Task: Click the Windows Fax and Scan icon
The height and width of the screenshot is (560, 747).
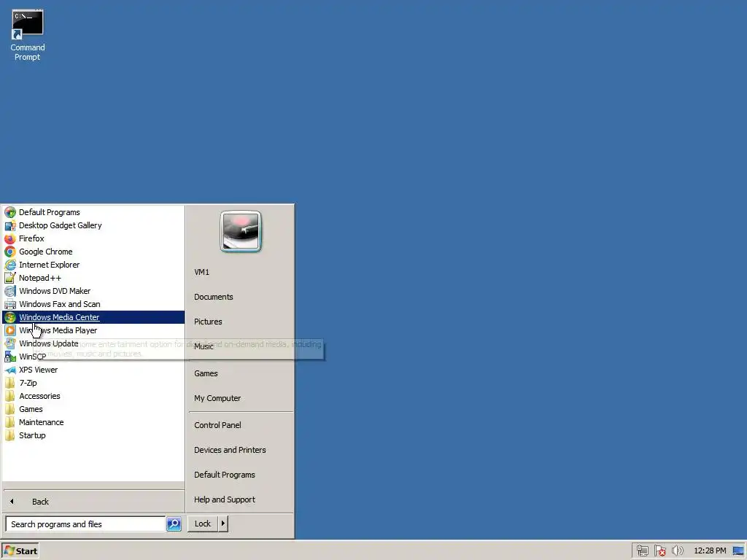Action: [x=10, y=304]
